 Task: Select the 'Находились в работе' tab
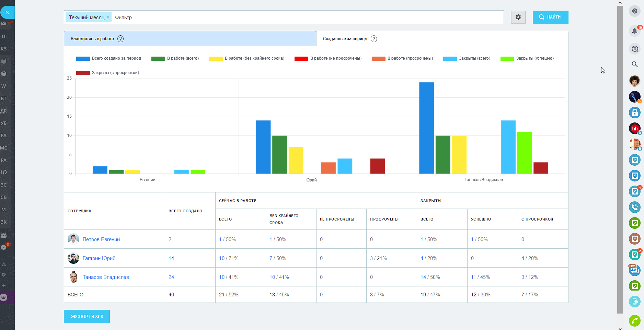click(92, 38)
